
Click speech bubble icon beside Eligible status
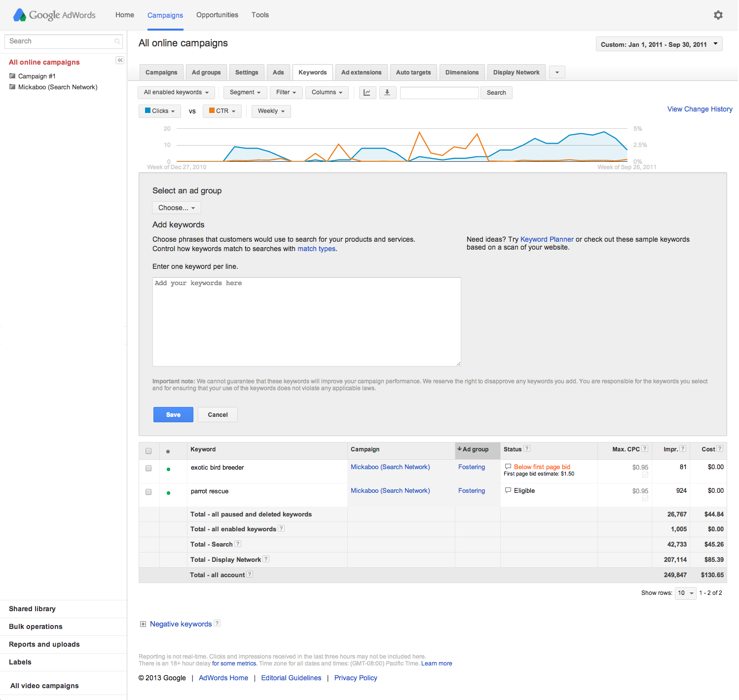point(508,490)
